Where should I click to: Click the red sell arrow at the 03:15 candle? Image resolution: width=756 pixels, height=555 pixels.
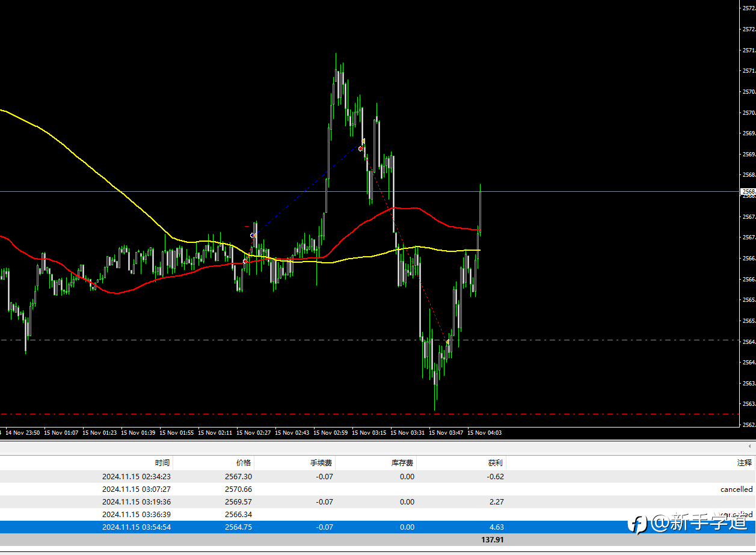click(x=361, y=148)
